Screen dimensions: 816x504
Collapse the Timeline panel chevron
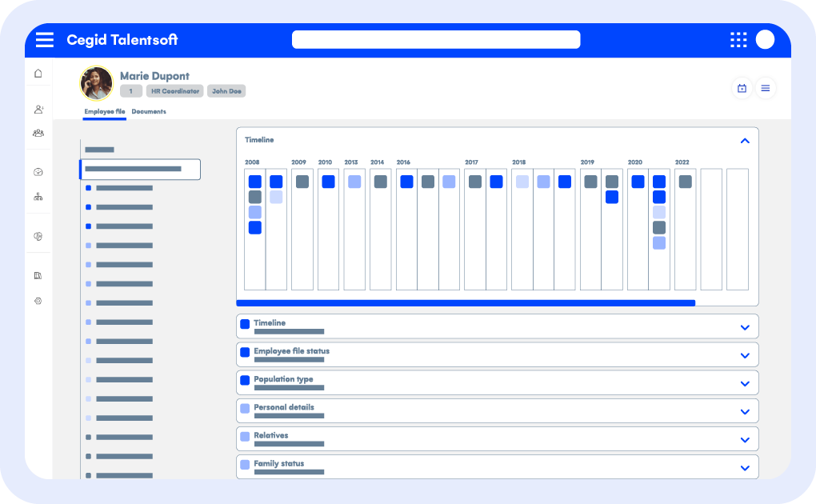pyautogui.click(x=746, y=140)
